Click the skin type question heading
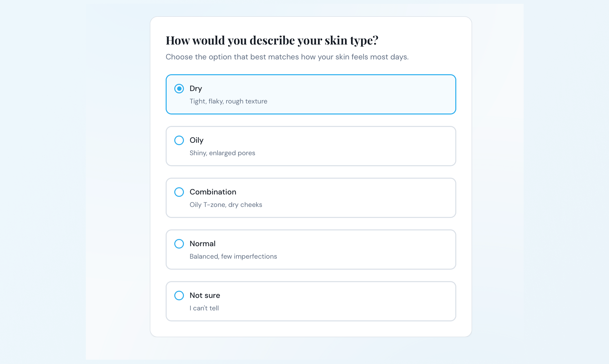Viewport: 609px width, 364px height. coord(272,40)
